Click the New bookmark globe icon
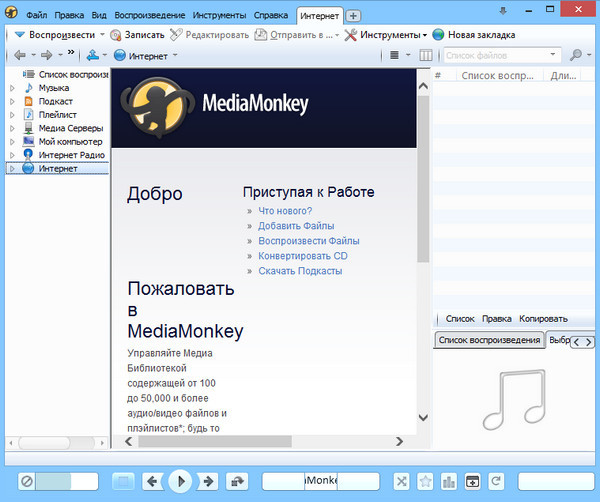 (x=438, y=35)
